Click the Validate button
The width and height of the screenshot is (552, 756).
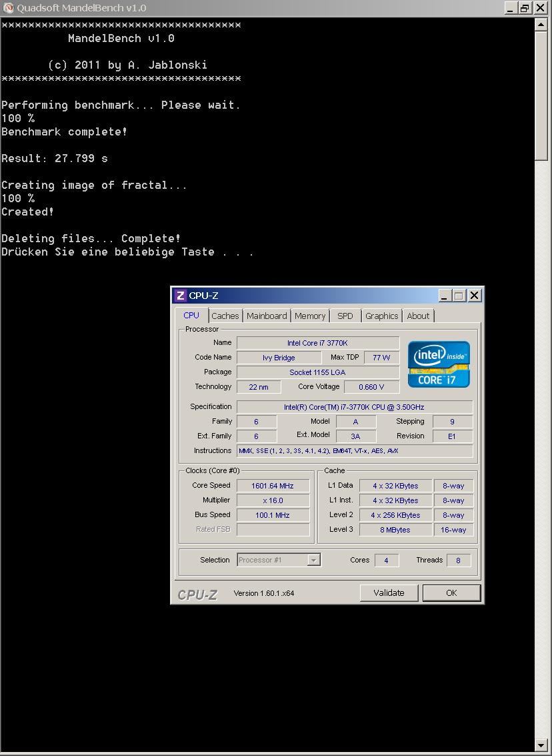point(389,593)
